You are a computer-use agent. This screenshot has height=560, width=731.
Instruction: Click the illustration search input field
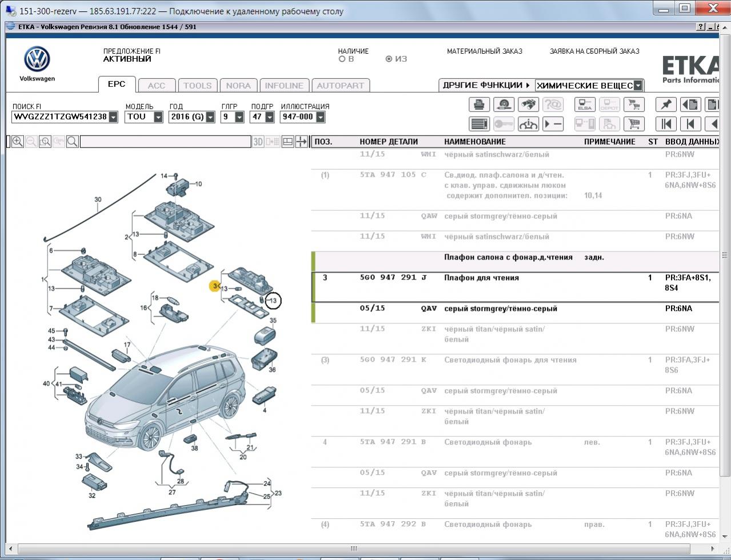point(166,142)
